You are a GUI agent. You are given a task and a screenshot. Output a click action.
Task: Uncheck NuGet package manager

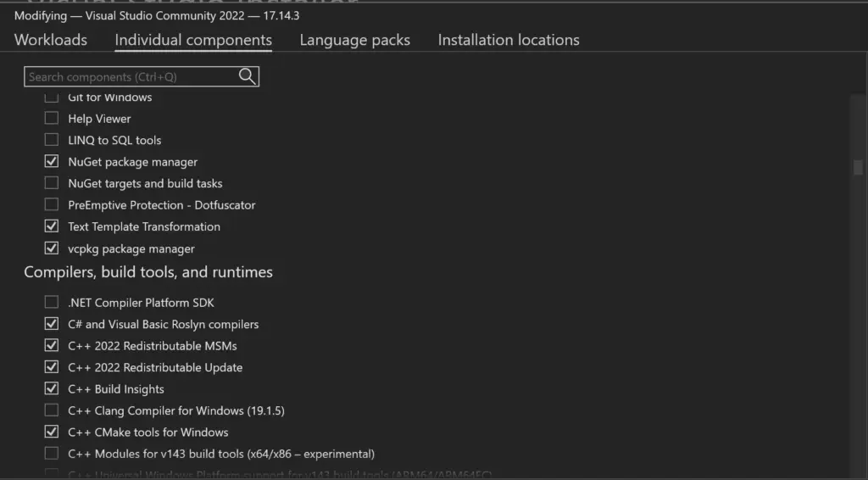[x=52, y=162]
